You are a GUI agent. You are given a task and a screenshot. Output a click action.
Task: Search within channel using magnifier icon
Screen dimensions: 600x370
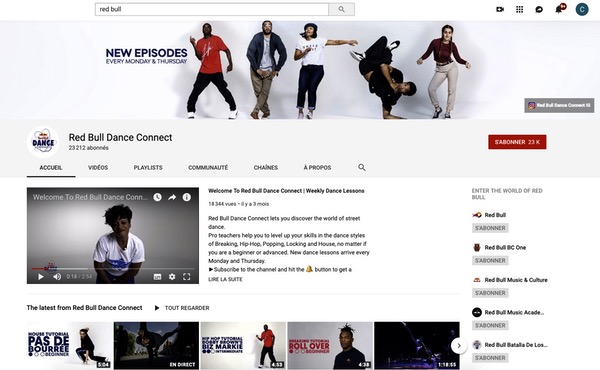(x=362, y=167)
